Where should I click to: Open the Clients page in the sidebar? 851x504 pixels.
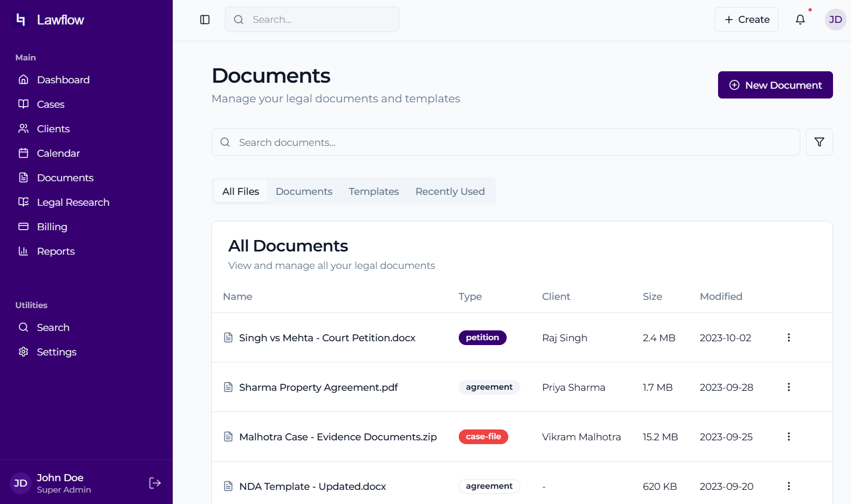[53, 129]
